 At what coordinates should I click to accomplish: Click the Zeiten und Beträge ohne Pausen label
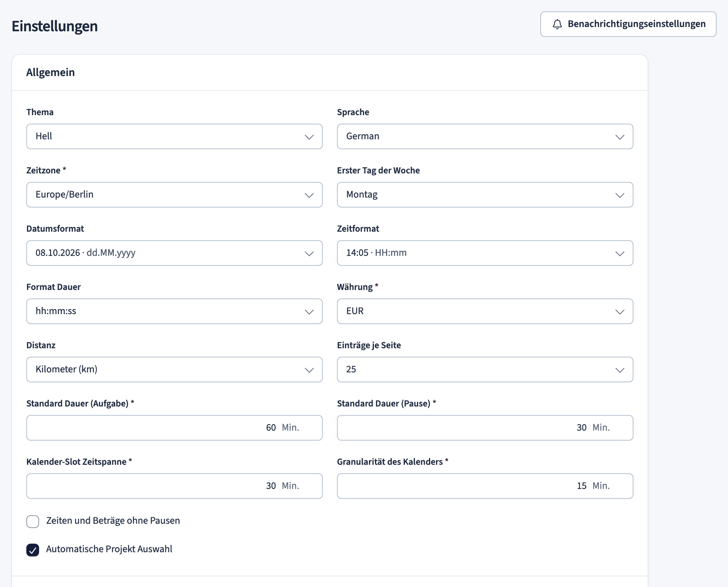[113, 521]
